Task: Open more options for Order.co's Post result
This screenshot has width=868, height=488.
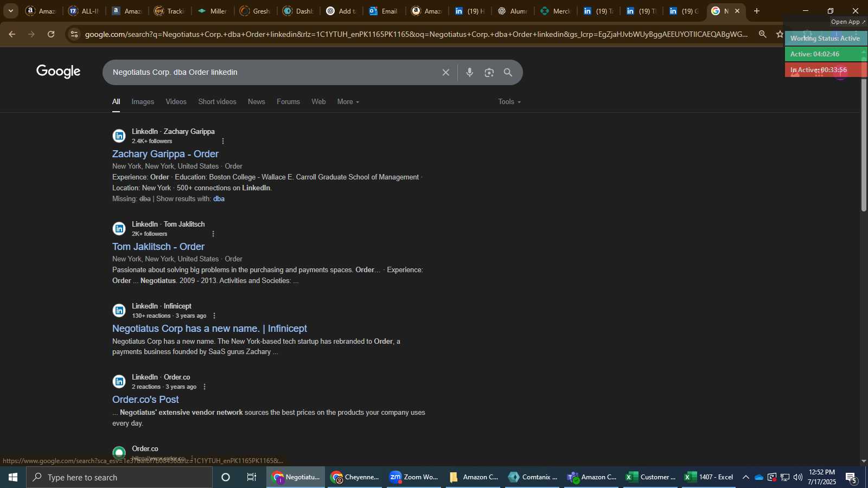Action: click(205, 387)
